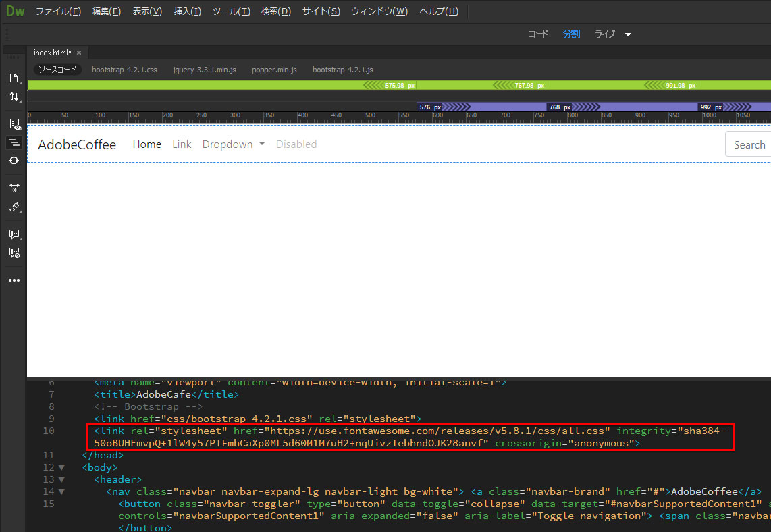Click the Format Source Code icon

(x=14, y=207)
